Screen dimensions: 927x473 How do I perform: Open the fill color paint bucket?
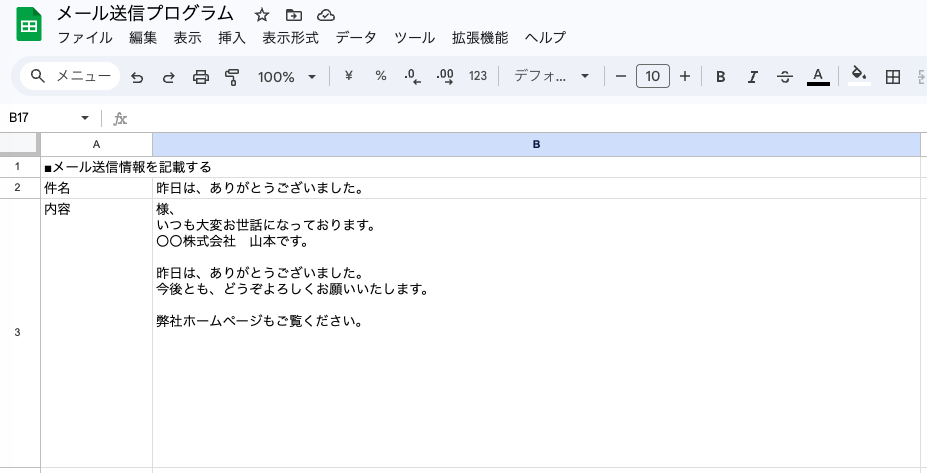click(x=858, y=75)
